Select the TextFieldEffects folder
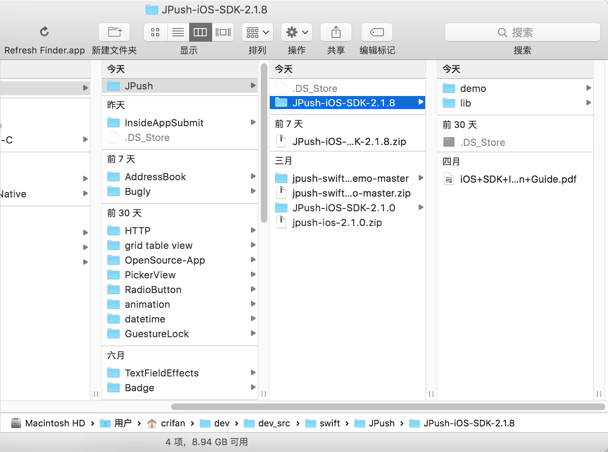Viewport: 608px width, 452px height. (180, 373)
